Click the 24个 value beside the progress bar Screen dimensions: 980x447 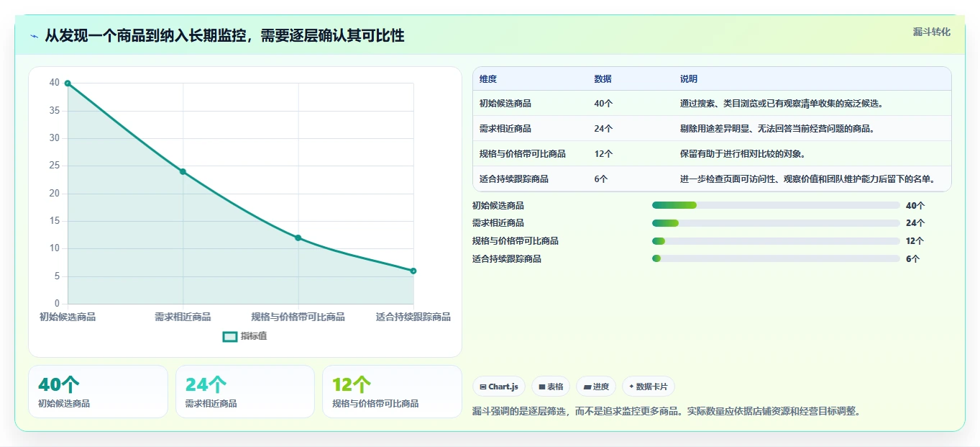[915, 223]
